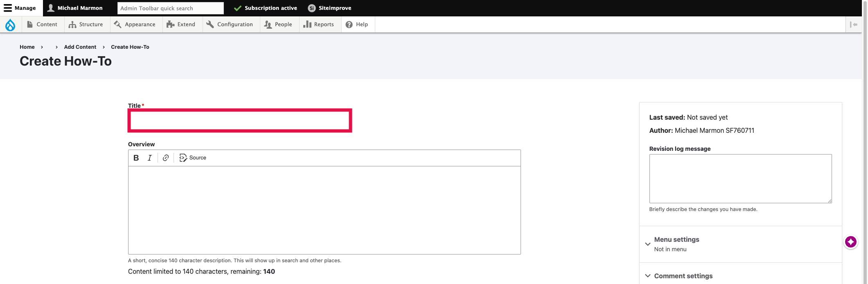Toggle italic in Overview editor
This screenshot has width=868, height=284.
tap(150, 158)
